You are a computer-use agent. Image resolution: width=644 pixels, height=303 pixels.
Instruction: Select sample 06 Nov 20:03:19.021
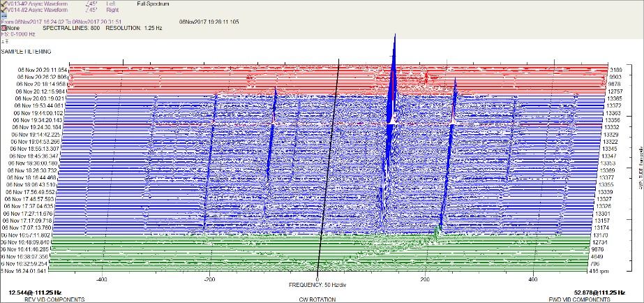pyautogui.click(x=40, y=98)
